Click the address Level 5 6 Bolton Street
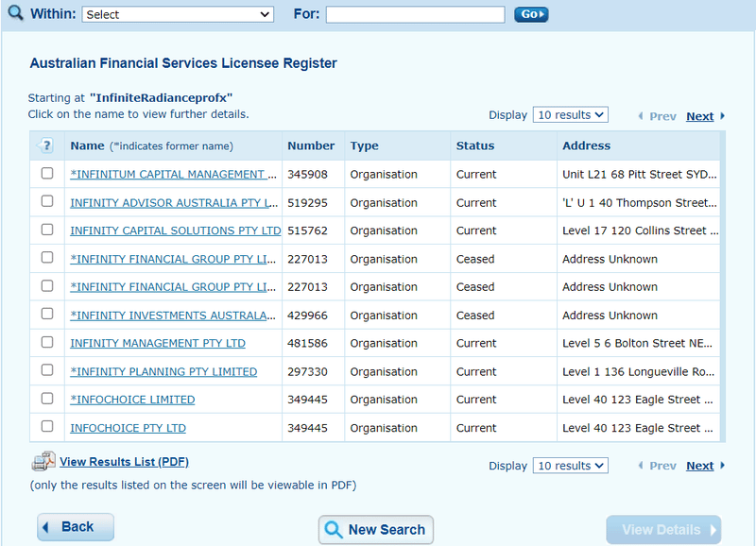Image resolution: width=756 pixels, height=546 pixels. tap(637, 343)
